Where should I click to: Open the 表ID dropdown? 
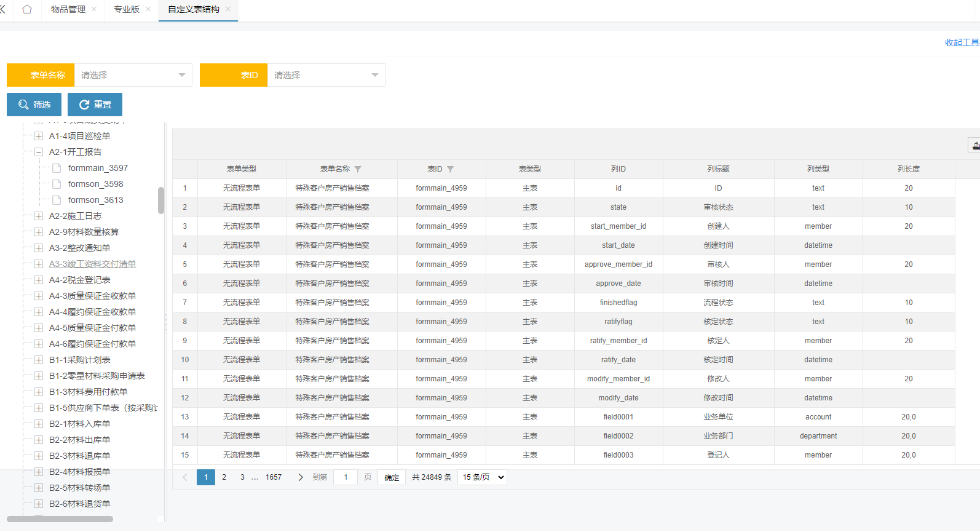[326, 75]
